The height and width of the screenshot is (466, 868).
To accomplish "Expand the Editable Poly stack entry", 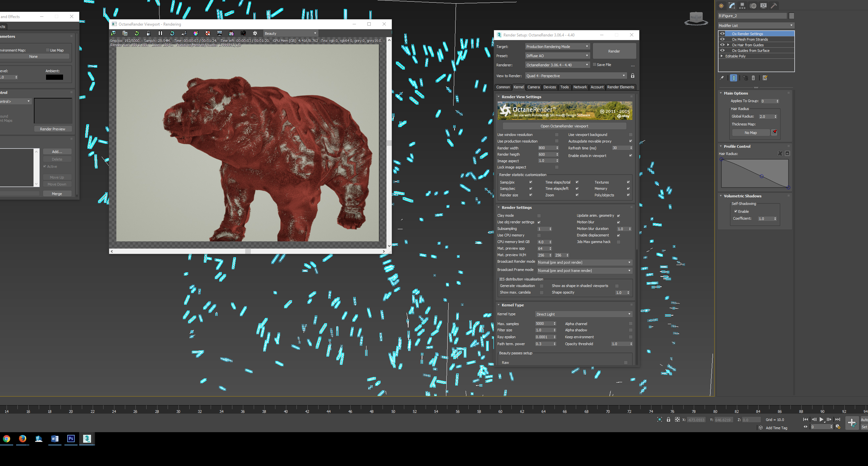I will [721, 56].
